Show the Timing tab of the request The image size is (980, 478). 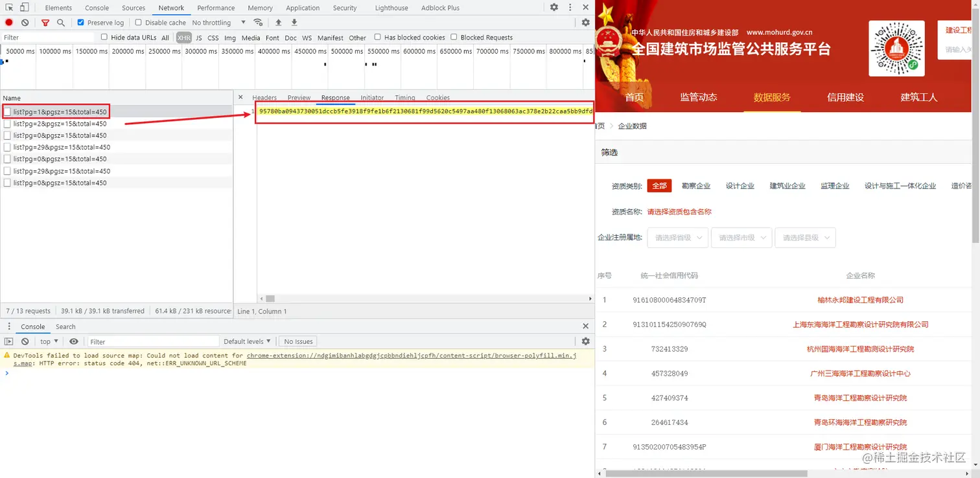[404, 98]
